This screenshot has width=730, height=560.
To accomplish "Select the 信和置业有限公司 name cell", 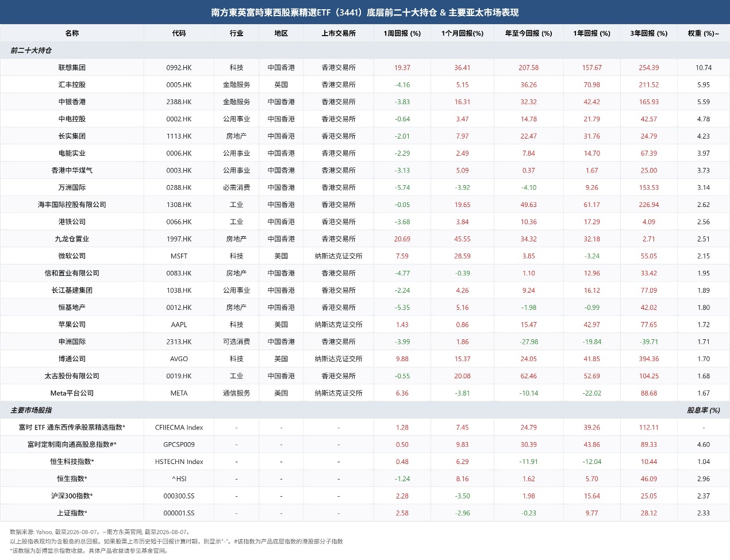I will coord(72,273).
